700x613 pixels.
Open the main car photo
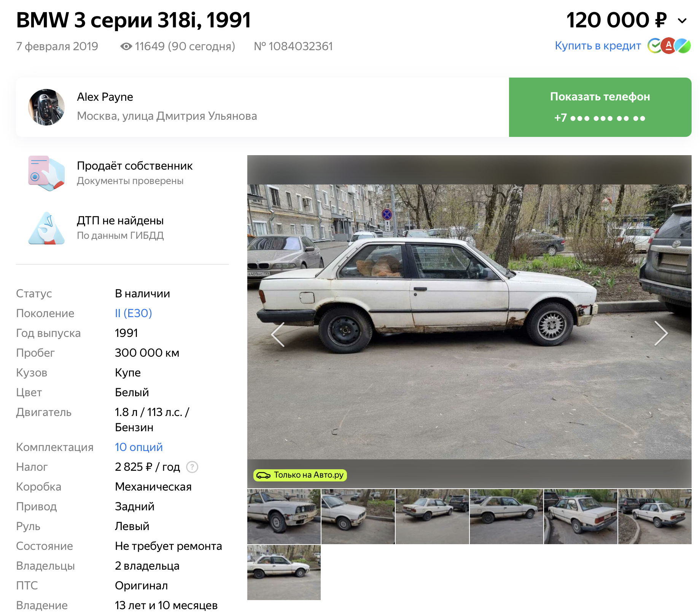click(x=469, y=322)
